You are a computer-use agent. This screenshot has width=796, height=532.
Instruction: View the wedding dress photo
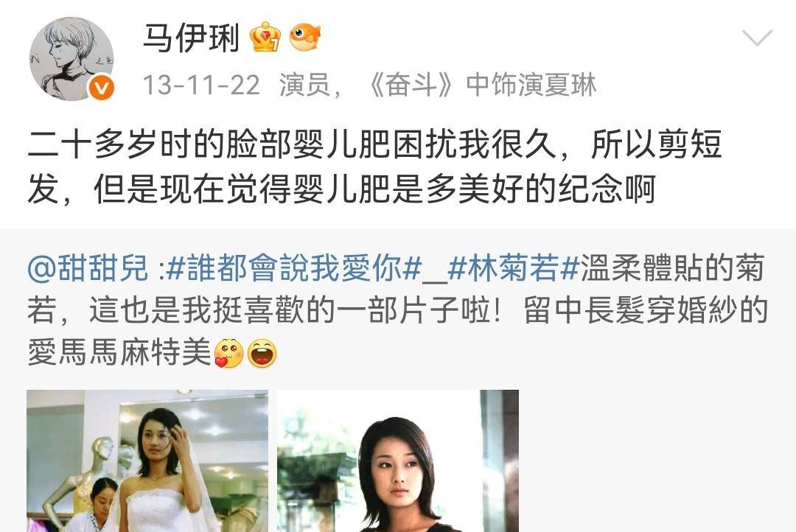pyautogui.click(x=147, y=461)
